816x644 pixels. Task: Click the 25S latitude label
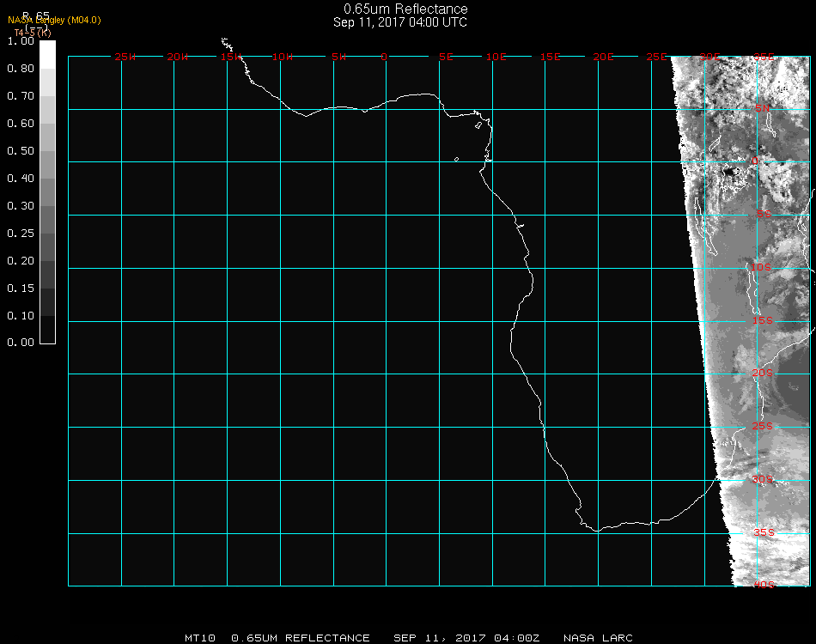coord(763,426)
